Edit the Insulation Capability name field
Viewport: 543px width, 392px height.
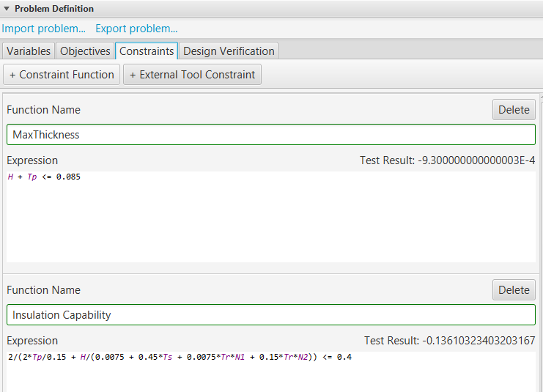271,315
